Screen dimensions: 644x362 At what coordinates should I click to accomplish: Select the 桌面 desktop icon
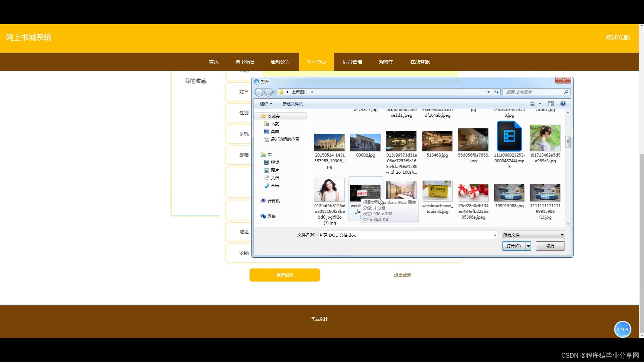275,131
